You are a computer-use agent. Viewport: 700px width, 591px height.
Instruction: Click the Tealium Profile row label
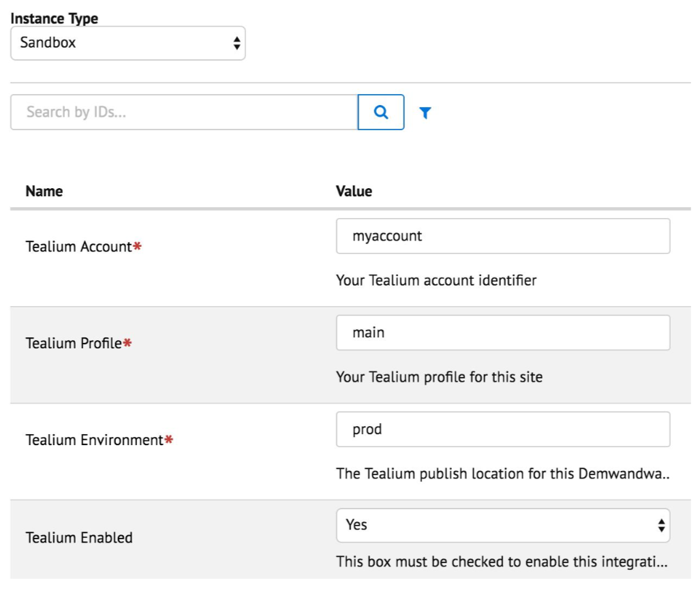(74, 344)
